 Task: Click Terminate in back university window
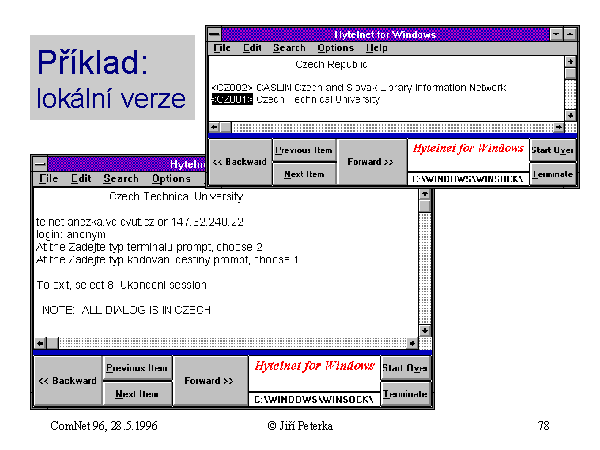click(x=405, y=394)
